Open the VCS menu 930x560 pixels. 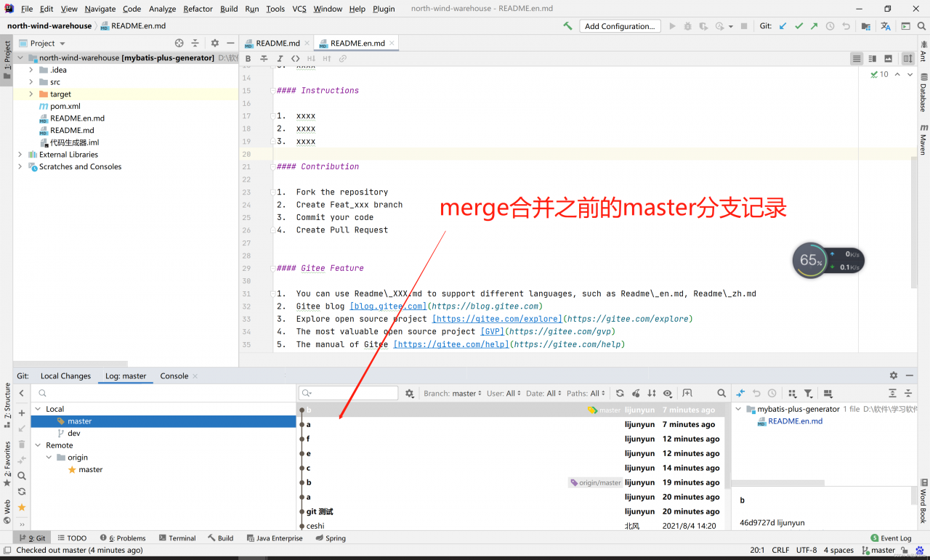[299, 9]
